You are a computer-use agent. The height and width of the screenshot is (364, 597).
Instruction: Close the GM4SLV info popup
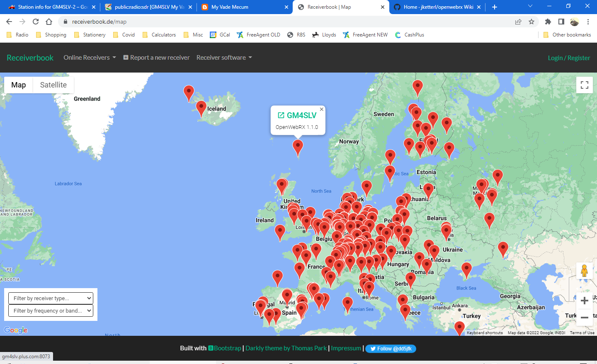pyautogui.click(x=321, y=109)
